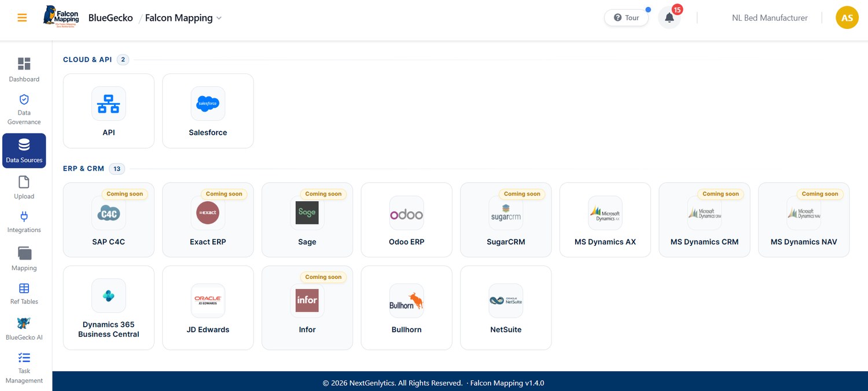Select the Bullhorn card

pyautogui.click(x=407, y=308)
